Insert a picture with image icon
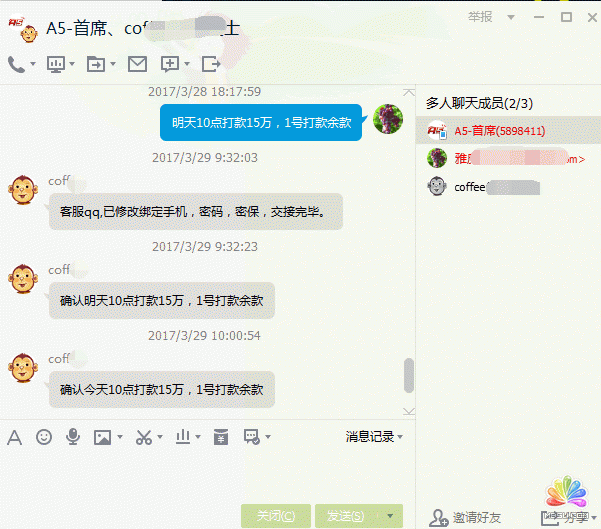Viewport: 601px width, 529px height. 102,437
